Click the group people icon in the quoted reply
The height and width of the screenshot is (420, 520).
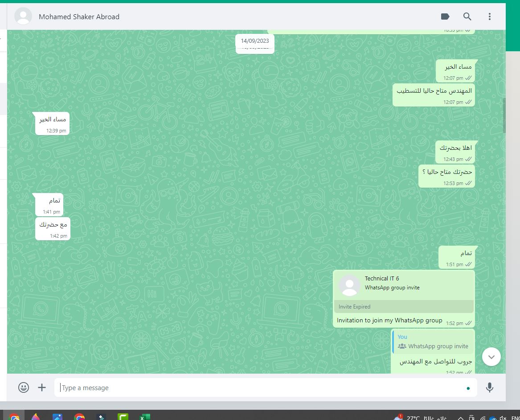[402, 346]
